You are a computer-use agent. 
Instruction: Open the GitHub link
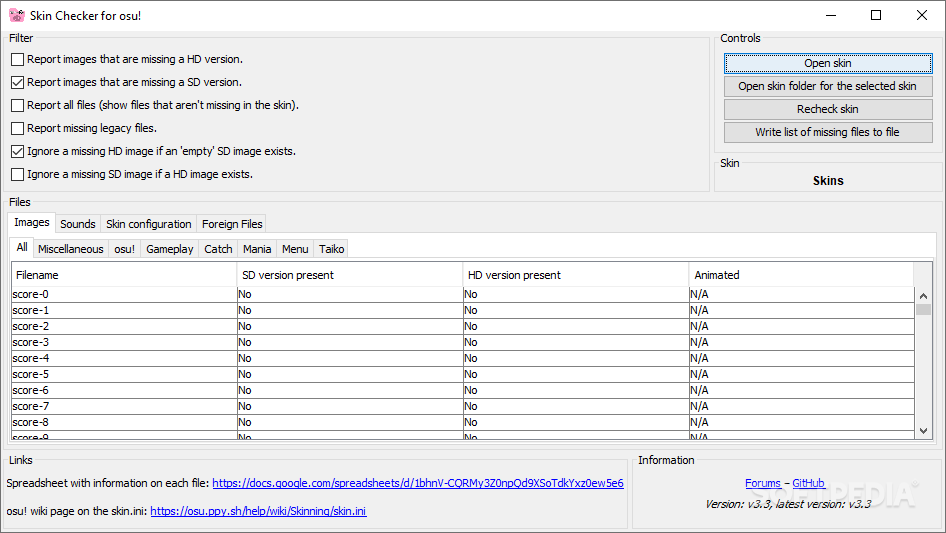coord(808,483)
